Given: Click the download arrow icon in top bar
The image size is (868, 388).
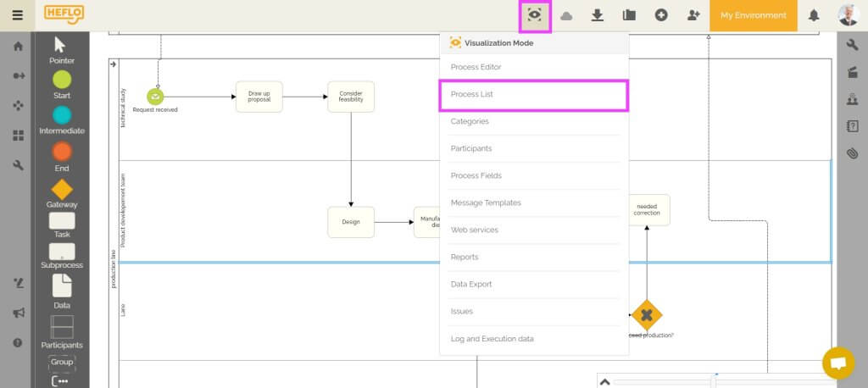Looking at the screenshot, I should click(598, 15).
